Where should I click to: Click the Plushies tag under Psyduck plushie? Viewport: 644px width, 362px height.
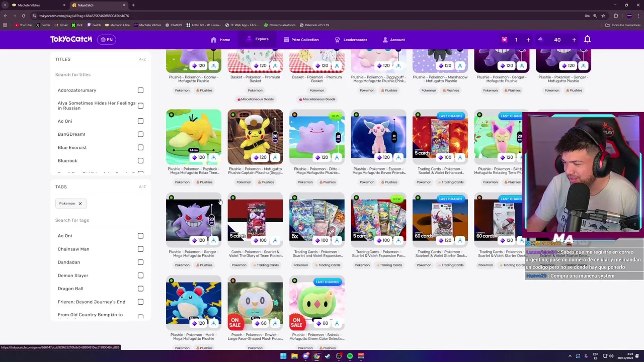(204, 182)
